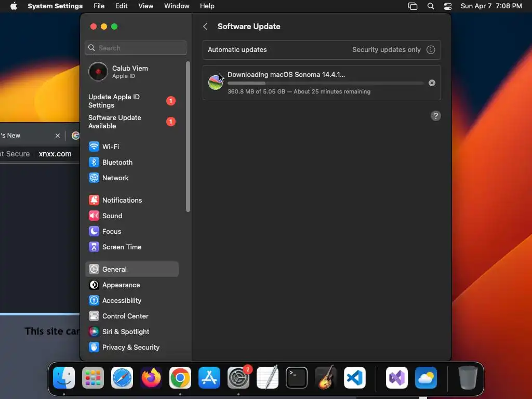Open the Edit menu

click(x=121, y=6)
